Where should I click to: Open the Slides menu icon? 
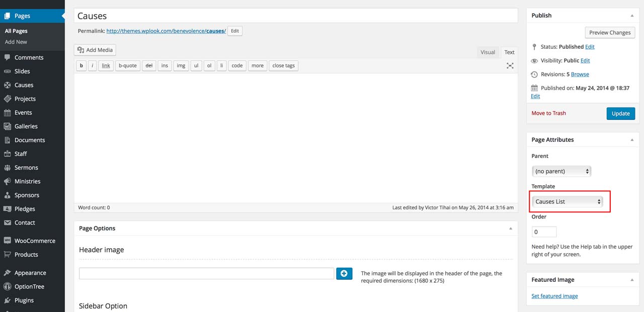tap(7, 71)
